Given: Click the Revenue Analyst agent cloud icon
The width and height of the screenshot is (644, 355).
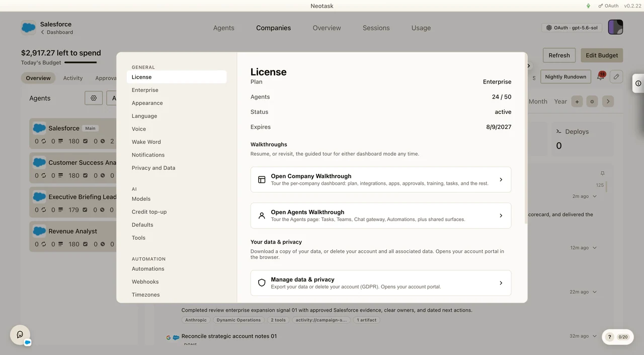Looking at the screenshot, I should (x=39, y=231).
